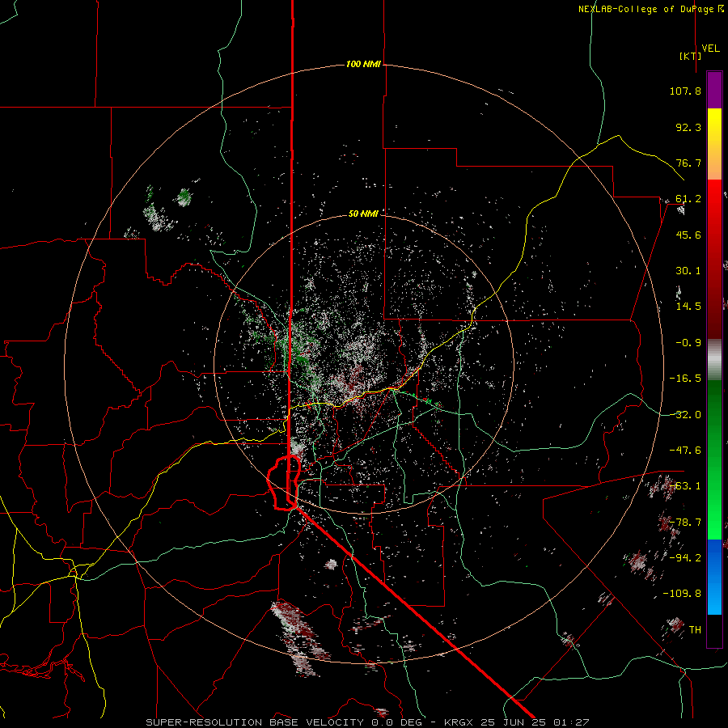This screenshot has width=728, height=728.
Task: Click the 0.0 DEG elevation text
Action: click(x=396, y=722)
